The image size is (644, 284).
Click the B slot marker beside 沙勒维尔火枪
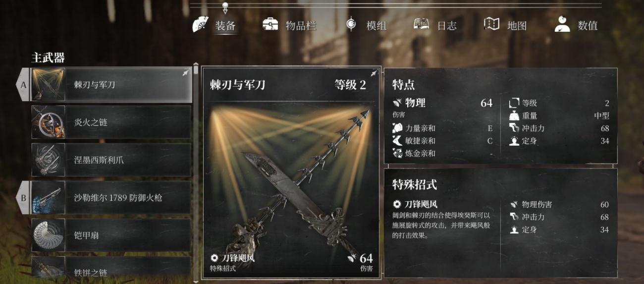(23, 198)
